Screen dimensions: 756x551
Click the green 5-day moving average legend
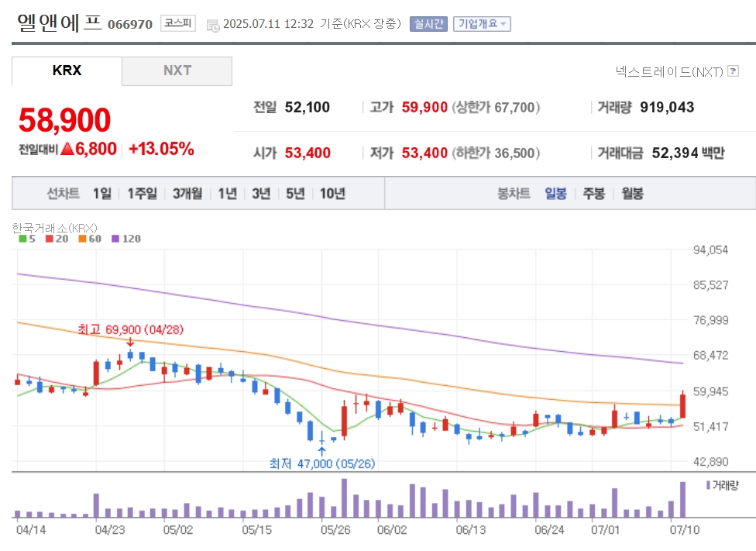pos(27,239)
